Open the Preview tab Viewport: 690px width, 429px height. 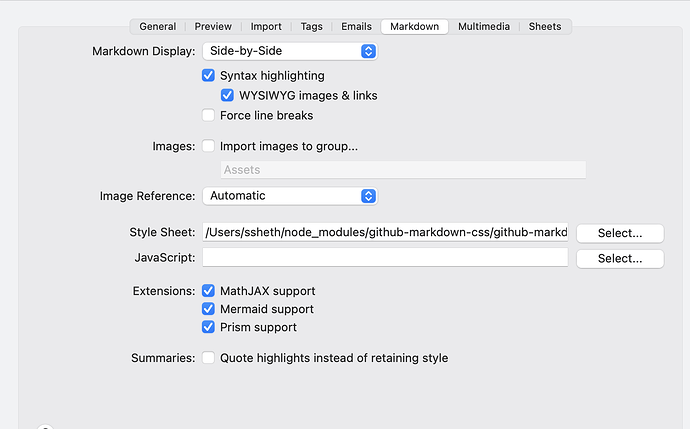tap(213, 27)
